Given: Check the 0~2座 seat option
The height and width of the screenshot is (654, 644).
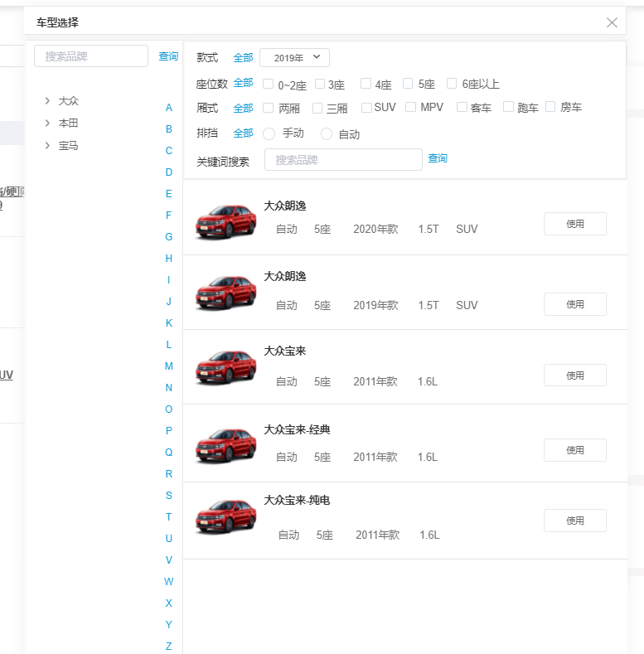Looking at the screenshot, I should [268, 84].
